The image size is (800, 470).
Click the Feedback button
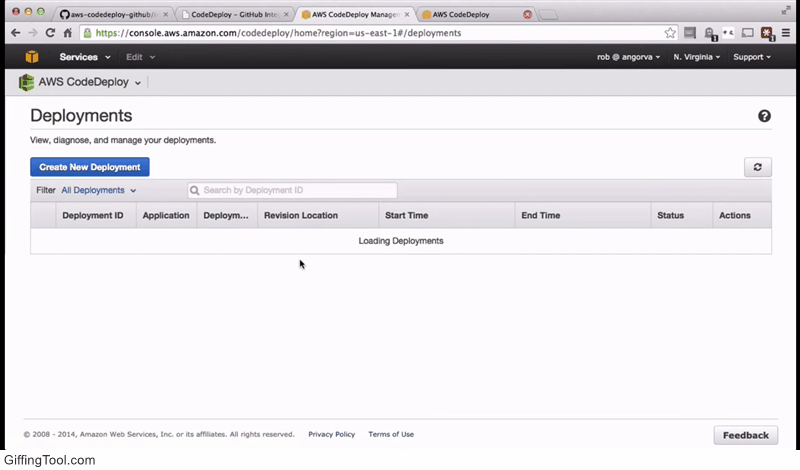(x=745, y=435)
